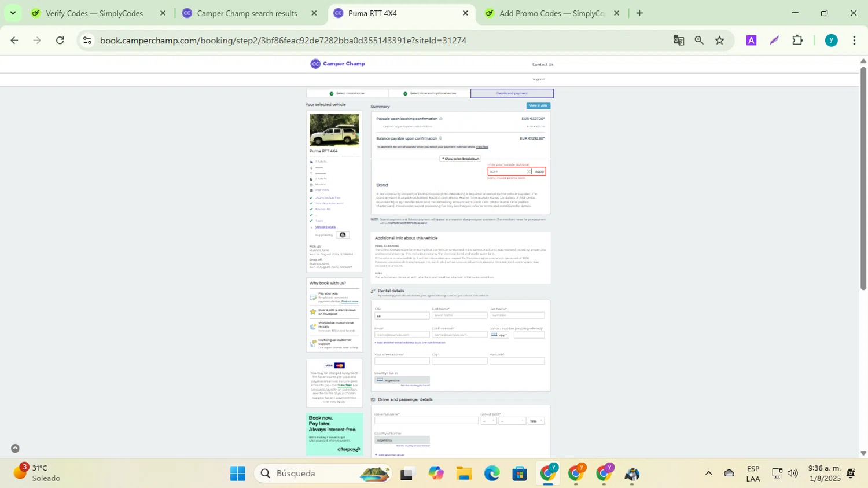868x488 pixels.
Task: Click the Last Name field
Action: tap(517, 315)
